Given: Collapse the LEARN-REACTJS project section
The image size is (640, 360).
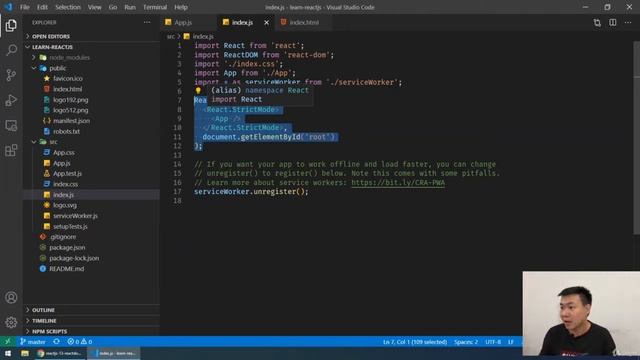Looking at the screenshot, I should (x=52, y=47).
